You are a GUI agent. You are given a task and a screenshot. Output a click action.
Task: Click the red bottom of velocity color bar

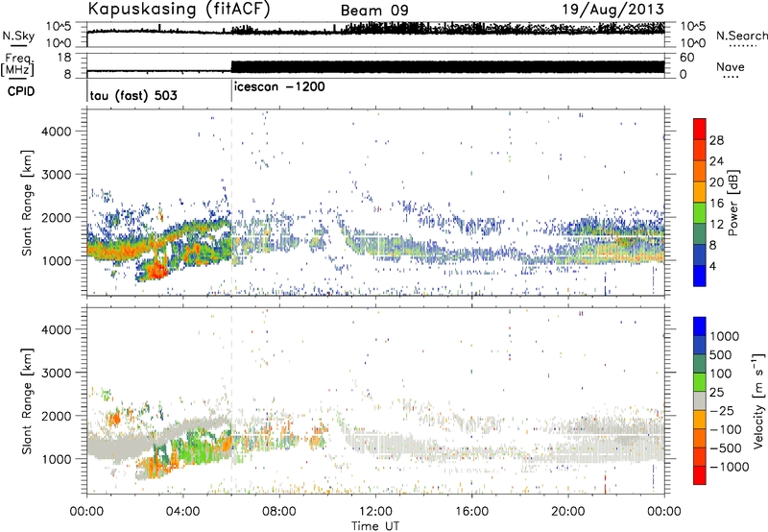coord(700,475)
